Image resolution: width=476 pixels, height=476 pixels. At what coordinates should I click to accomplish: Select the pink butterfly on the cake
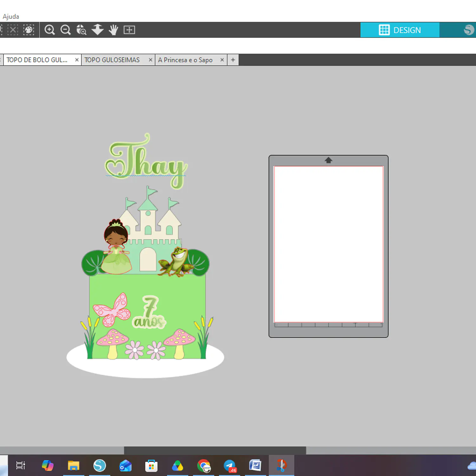[x=112, y=310]
